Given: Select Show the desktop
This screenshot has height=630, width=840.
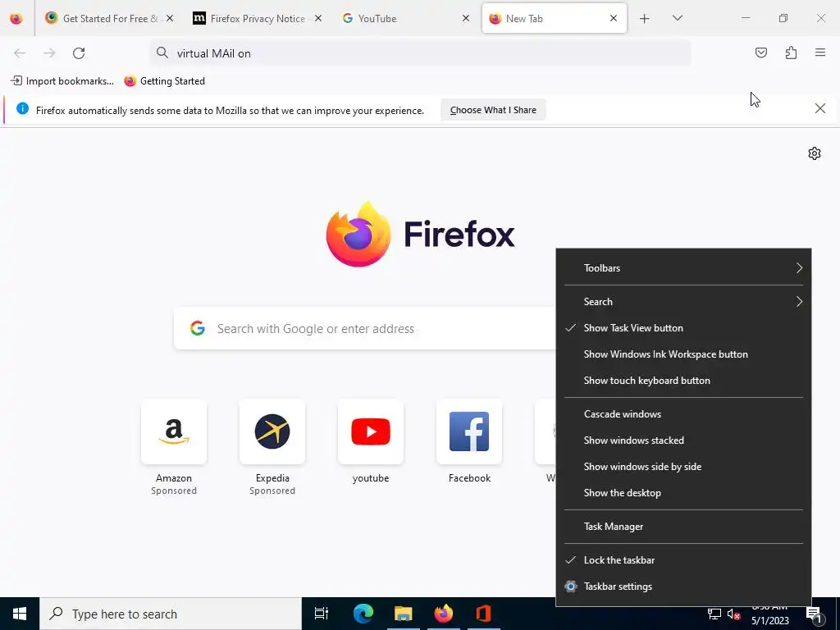Looking at the screenshot, I should tap(683, 493).
